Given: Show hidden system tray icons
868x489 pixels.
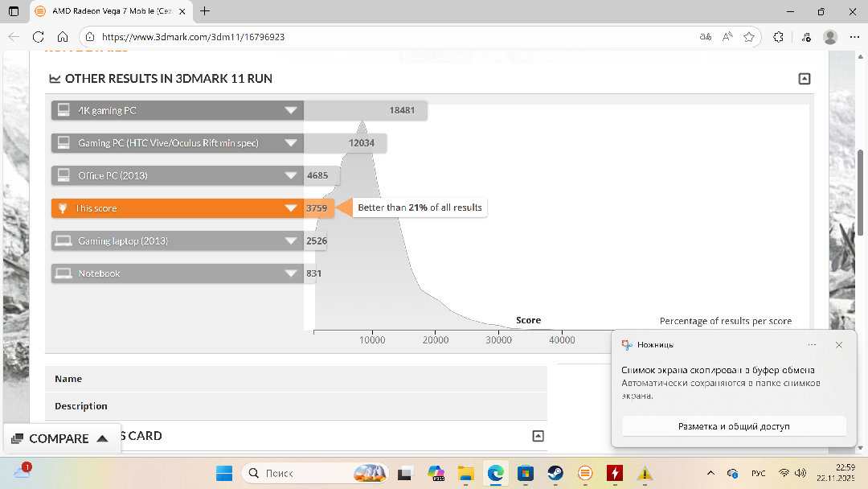Looking at the screenshot, I should (710, 474).
